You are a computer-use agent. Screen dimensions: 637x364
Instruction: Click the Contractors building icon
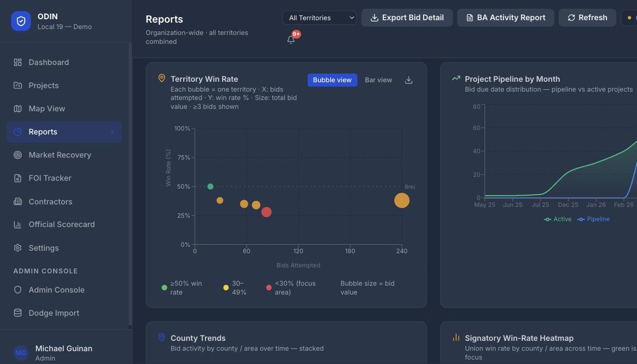coord(18,201)
